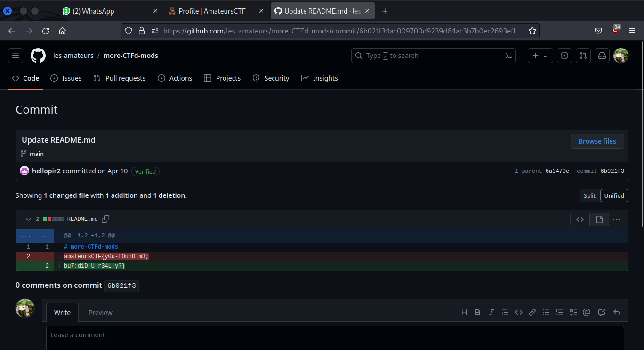Open the user avatar menu in header

[x=621, y=56]
